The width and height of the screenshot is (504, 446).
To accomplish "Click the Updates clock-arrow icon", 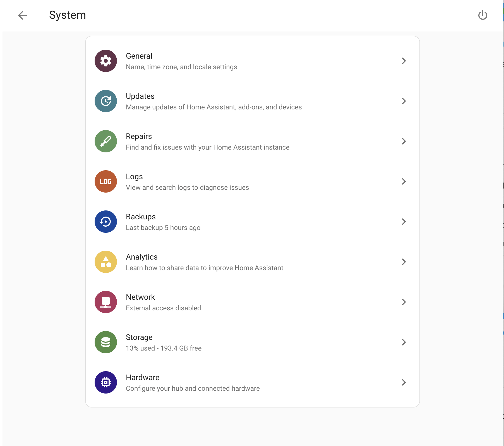I will point(106,101).
